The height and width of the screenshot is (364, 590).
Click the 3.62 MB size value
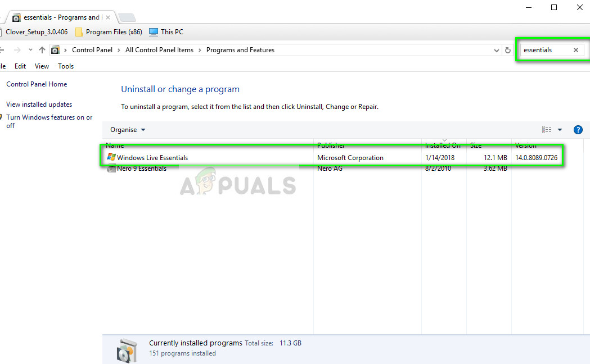[495, 169]
